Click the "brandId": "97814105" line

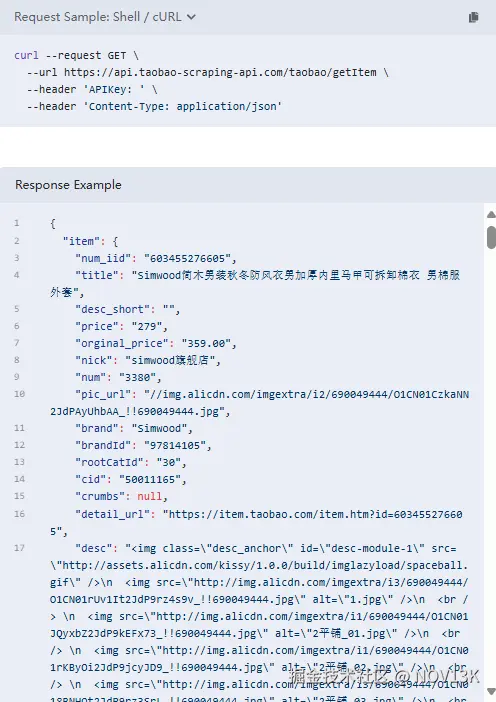pyautogui.click(x=143, y=445)
